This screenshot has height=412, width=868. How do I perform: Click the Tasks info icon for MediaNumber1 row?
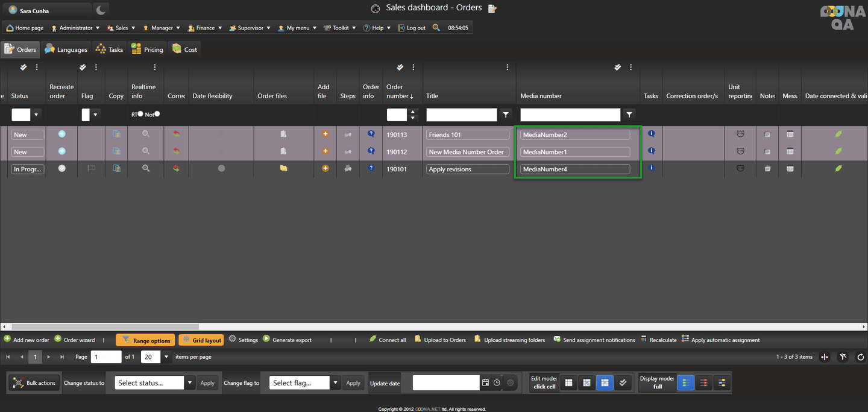(x=651, y=151)
